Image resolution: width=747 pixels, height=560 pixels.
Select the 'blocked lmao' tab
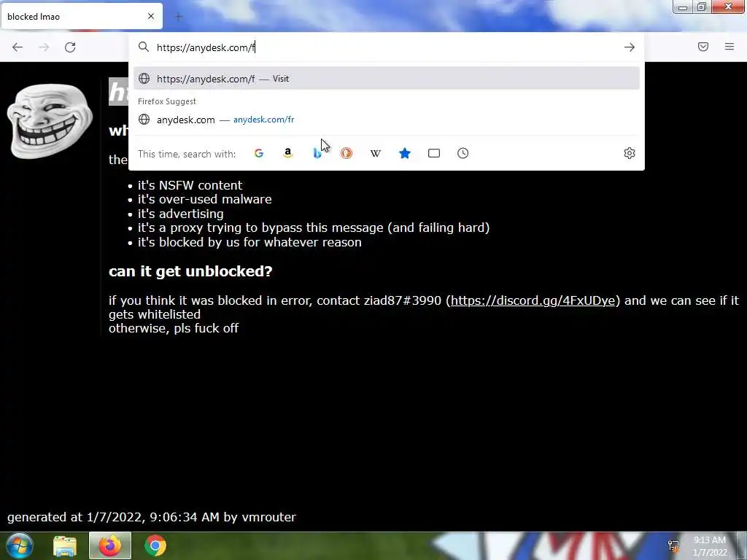pyautogui.click(x=82, y=16)
